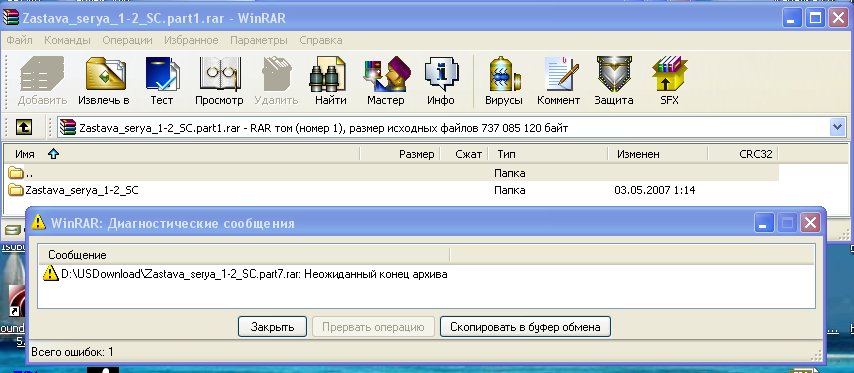
Task: Sort by Сжат column header
Action: pyautogui.click(x=463, y=154)
